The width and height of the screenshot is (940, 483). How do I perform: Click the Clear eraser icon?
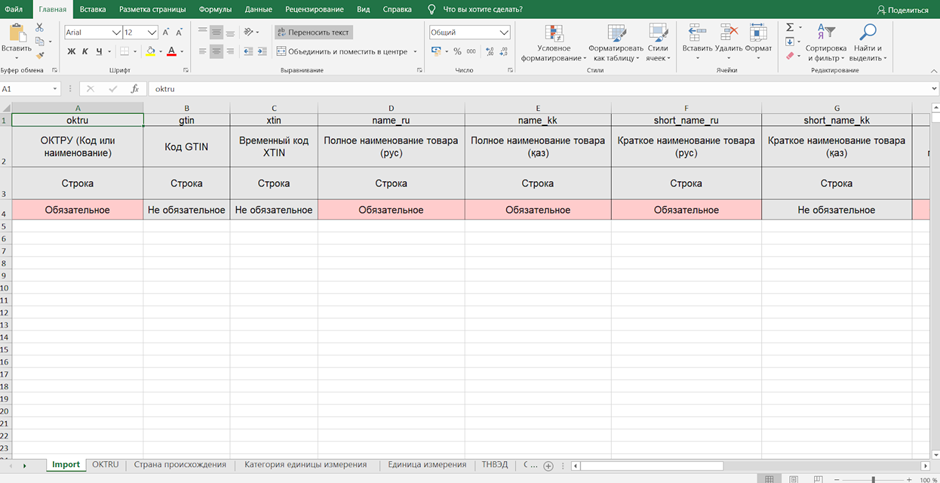tap(790, 56)
